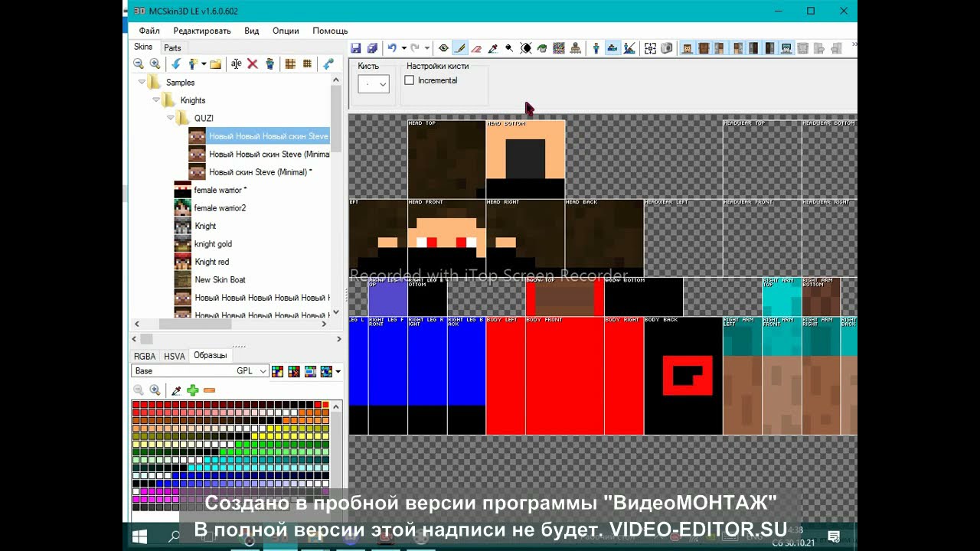Select the Flood Fill bucket tool
980x551 pixels.
coord(542,48)
